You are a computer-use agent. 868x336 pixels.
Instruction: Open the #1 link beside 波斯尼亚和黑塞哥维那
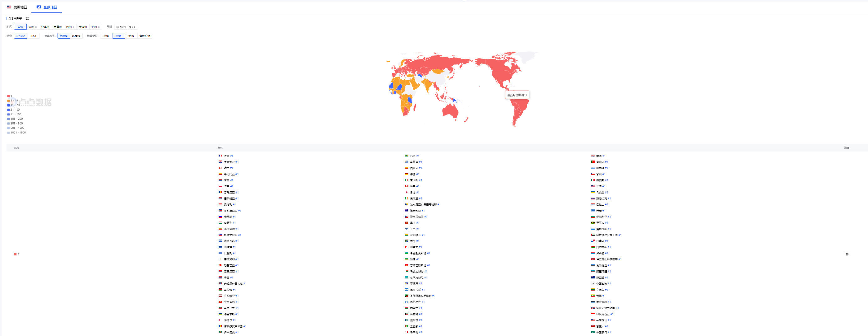click(439, 205)
